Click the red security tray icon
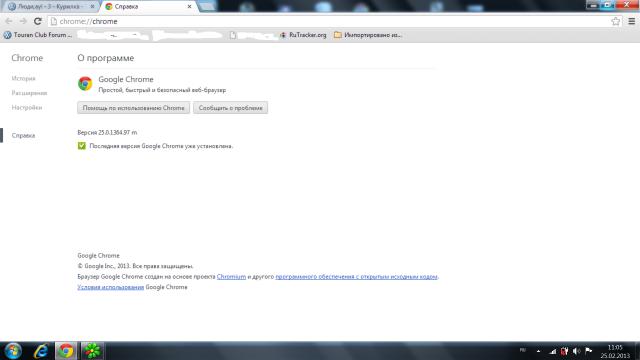Screen dimensions: 640x360 click(x=564, y=351)
